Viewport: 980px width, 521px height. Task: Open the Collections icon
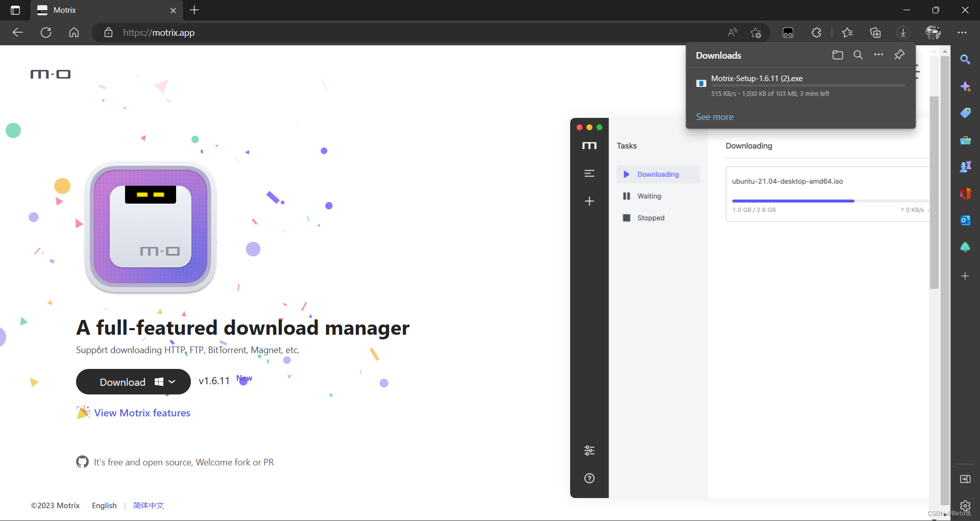[x=875, y=33]
